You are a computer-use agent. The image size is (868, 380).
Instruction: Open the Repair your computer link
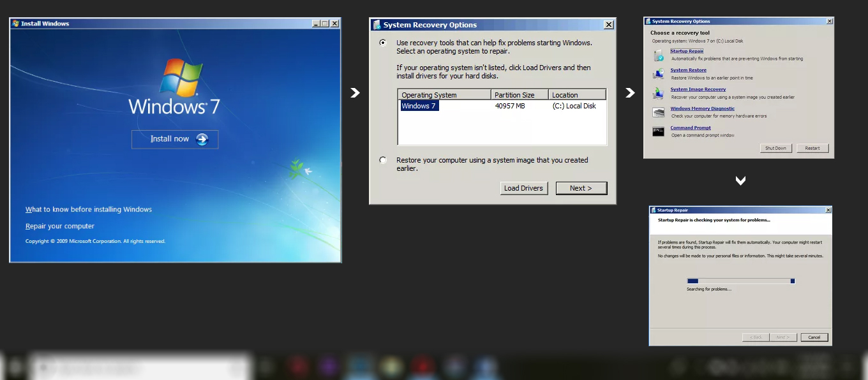tap(60, 226)
